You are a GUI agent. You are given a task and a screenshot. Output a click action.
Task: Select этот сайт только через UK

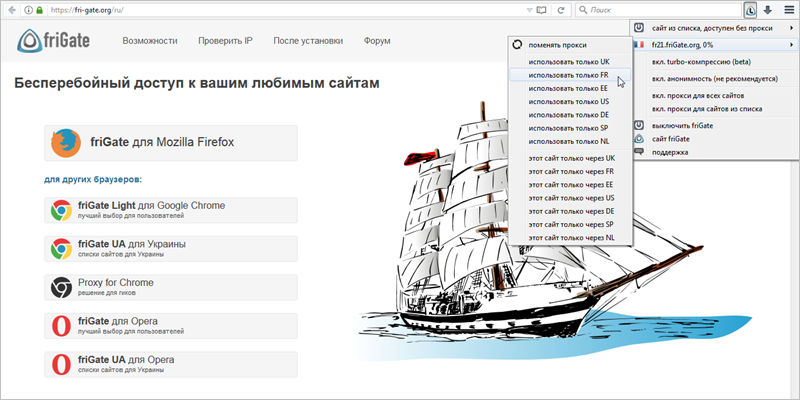(x=570, y=158)
